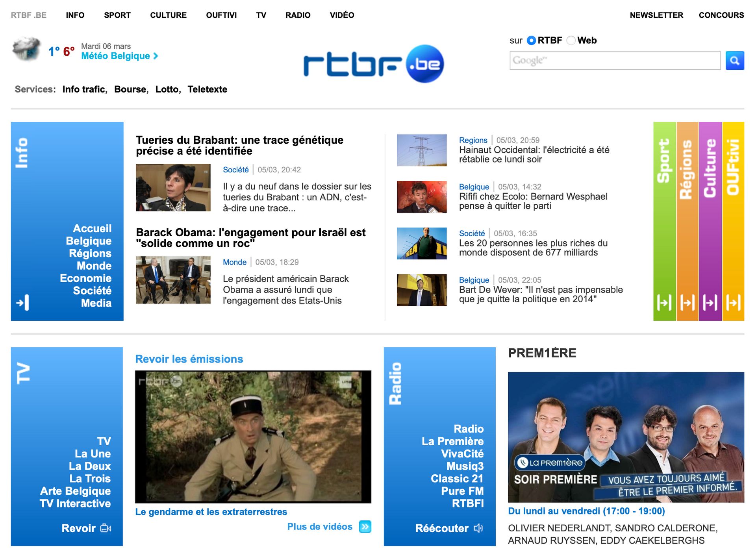Open the TV menu item
Viewport: 756px width, 557px height.
261,15
